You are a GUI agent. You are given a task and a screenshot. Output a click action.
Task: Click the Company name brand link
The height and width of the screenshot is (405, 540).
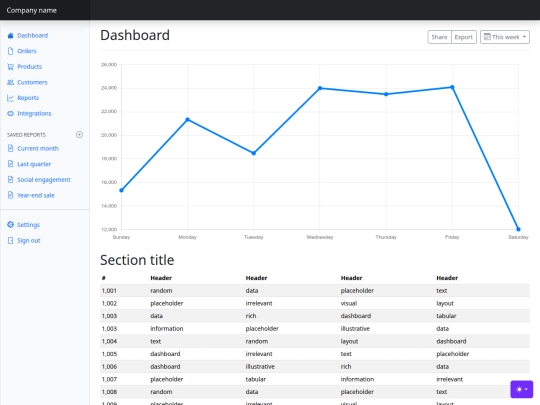pyautogui.click(x=31, y=10)
